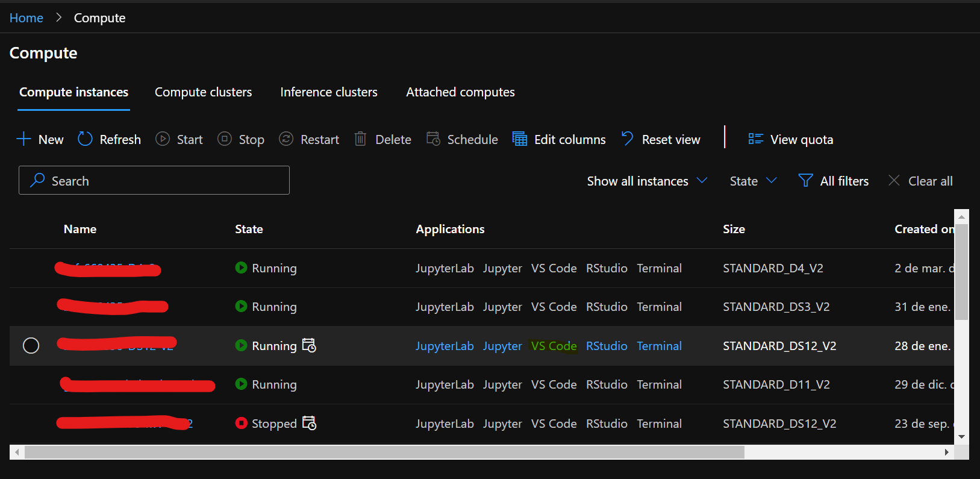Viewport: 980px width, 479px height.
Task: Click the Reset view undo icon
Action: coord(627,139)
